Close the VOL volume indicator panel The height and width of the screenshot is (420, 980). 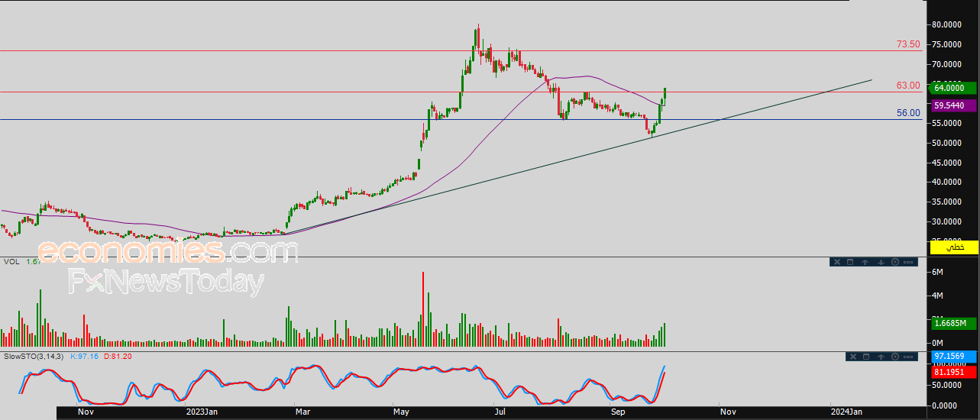(x=836, y=262)
